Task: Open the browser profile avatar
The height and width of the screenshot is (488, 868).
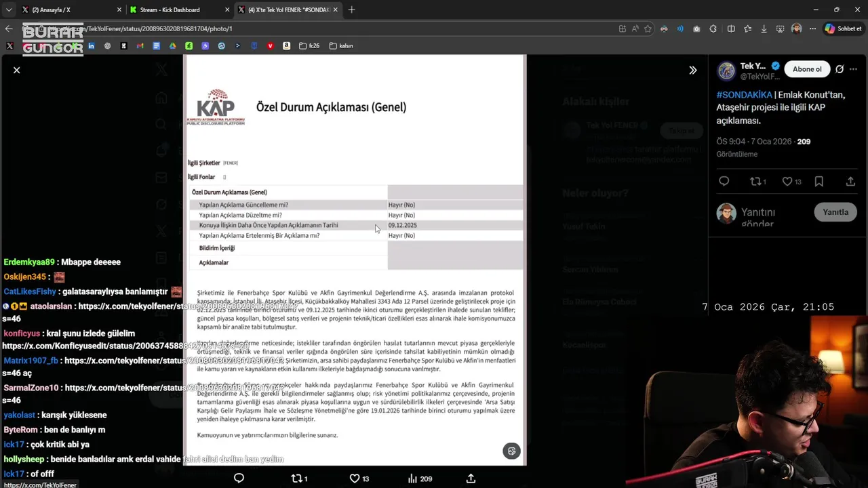Action: tap(797, 28)
